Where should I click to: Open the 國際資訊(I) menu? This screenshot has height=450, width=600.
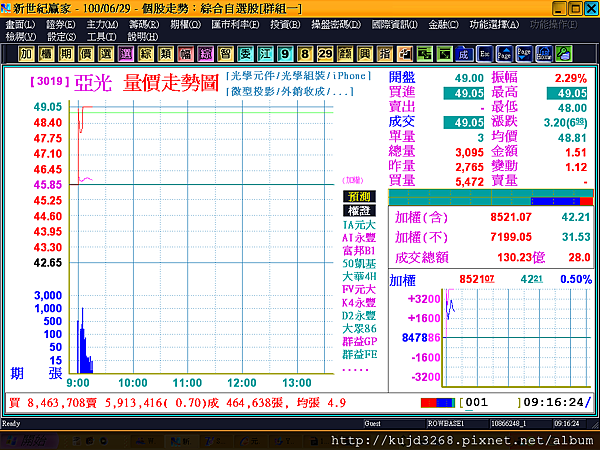tap(395, 25)
